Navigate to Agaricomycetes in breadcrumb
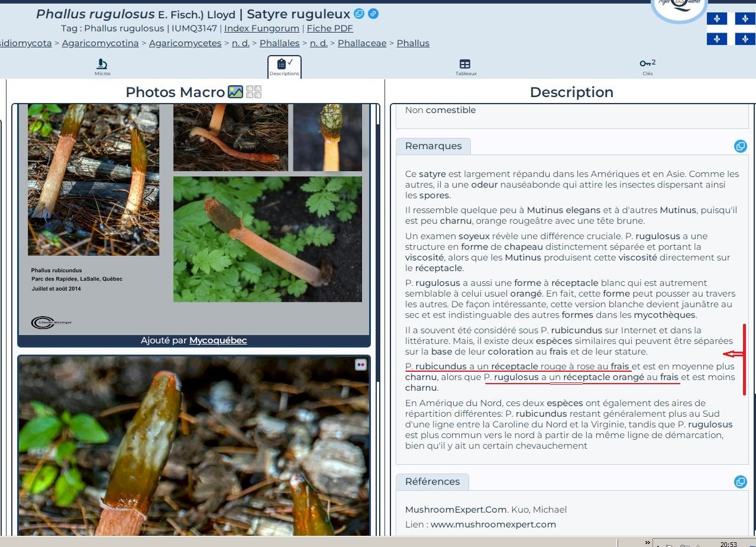The width and height of the screenshot is (756, 547). 185,43
